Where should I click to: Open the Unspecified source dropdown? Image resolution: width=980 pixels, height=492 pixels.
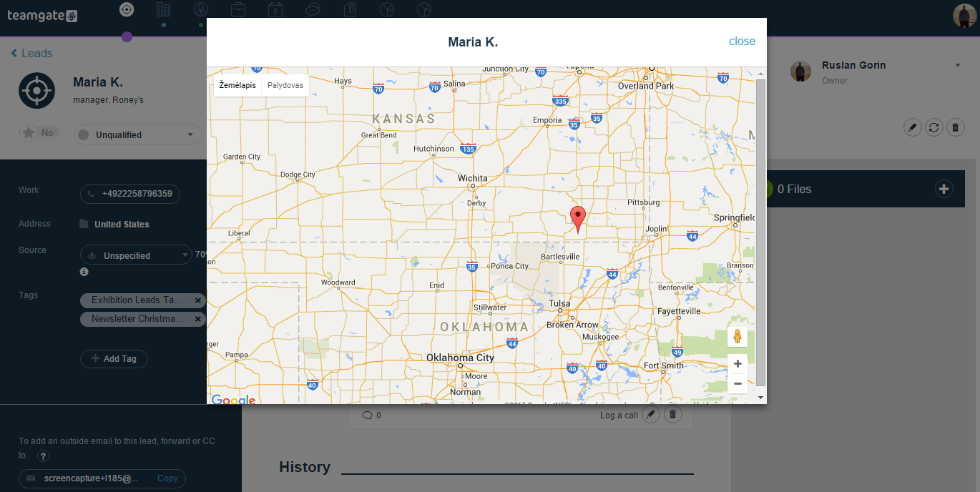pos(136,255)
